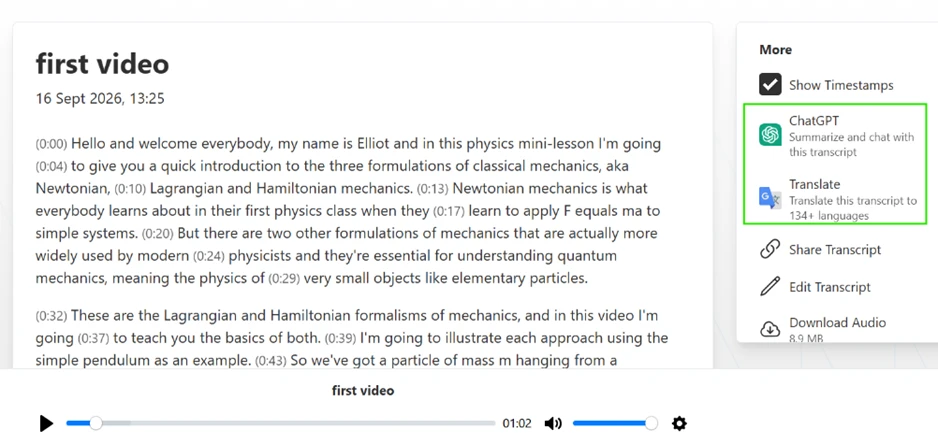This screenshot has width=938, height=444.
Task: Click the playback progress bar
Action: 281,424
